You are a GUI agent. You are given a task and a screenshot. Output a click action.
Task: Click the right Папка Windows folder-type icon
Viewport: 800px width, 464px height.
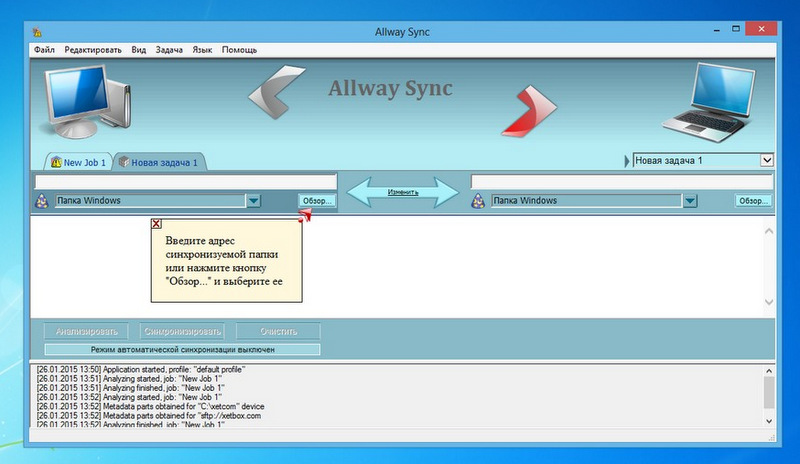click(478, 201)
